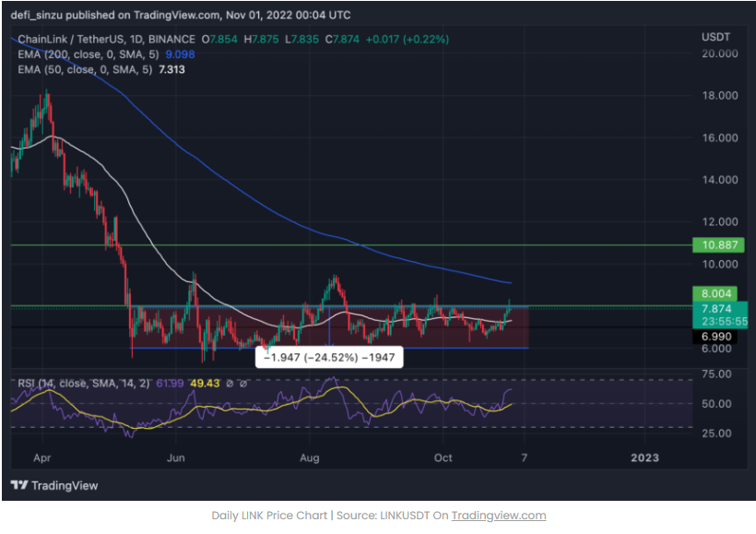Click the 14.000 price axis label
Viewport: 756px width, 534px height.
pyautogui.click(x=719, y=180)
